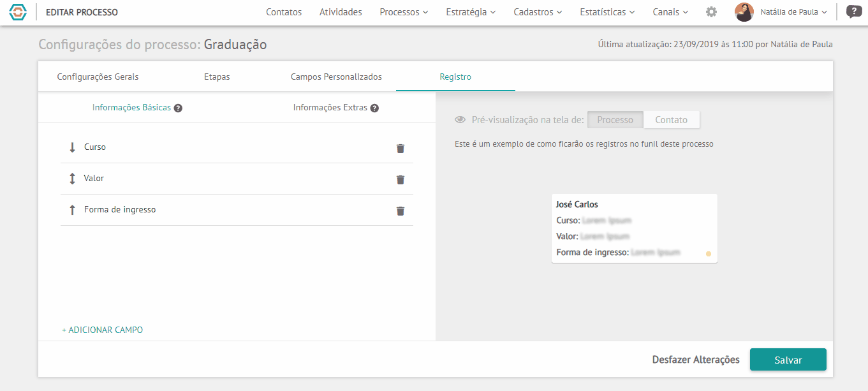Click Desfazer Alterações
Viewport: 868px width, 391px height.
[x=696, y=360]
